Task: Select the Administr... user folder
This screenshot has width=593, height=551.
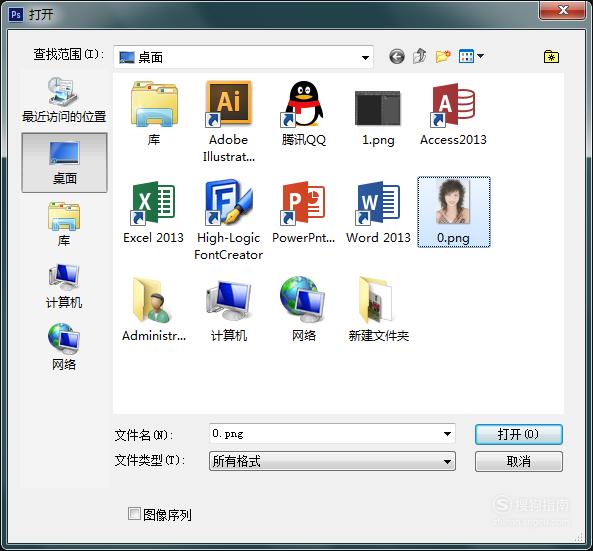Action: [154, 309]
